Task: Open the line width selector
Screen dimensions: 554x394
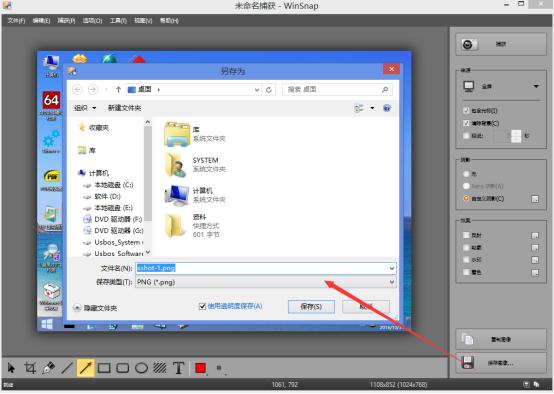Action: 220,369
